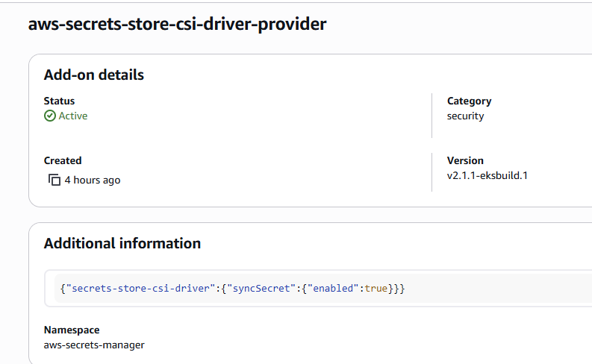Click the Additional information heading

(122, 243)
